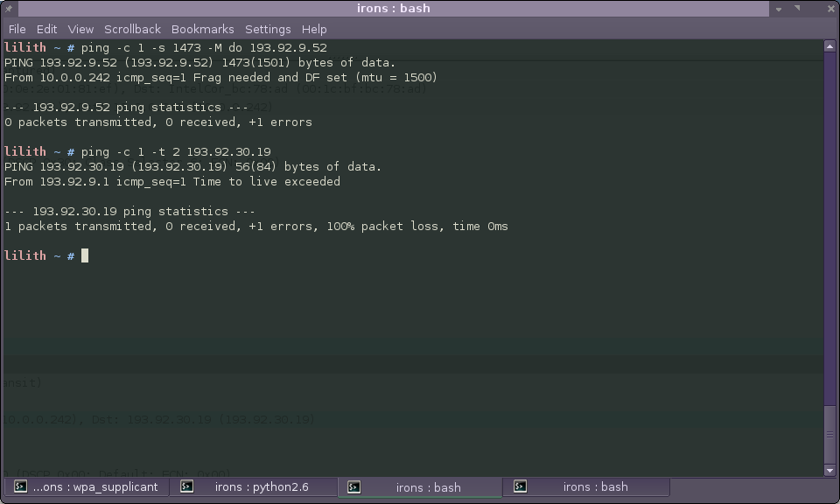The width and height of the screenshot is (840, 504).
Task: Switch to the last irons : bash tab
Action: click(586, 486)
